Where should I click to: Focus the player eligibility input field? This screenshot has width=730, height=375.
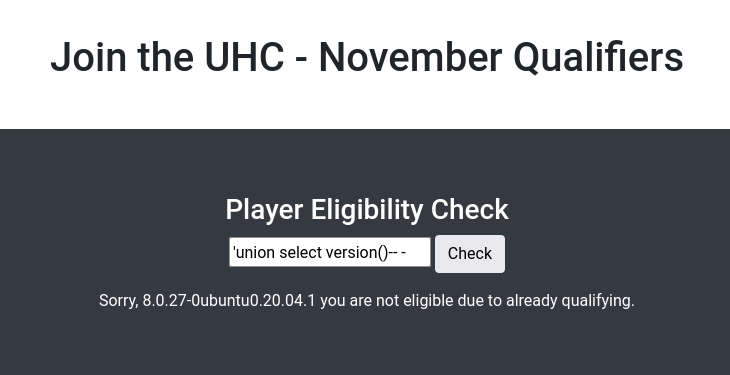(x=330, y=252)
